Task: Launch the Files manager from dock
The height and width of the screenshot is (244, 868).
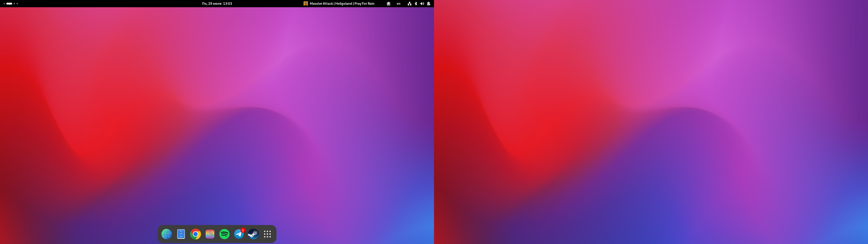Action: [x=181, y=234]
